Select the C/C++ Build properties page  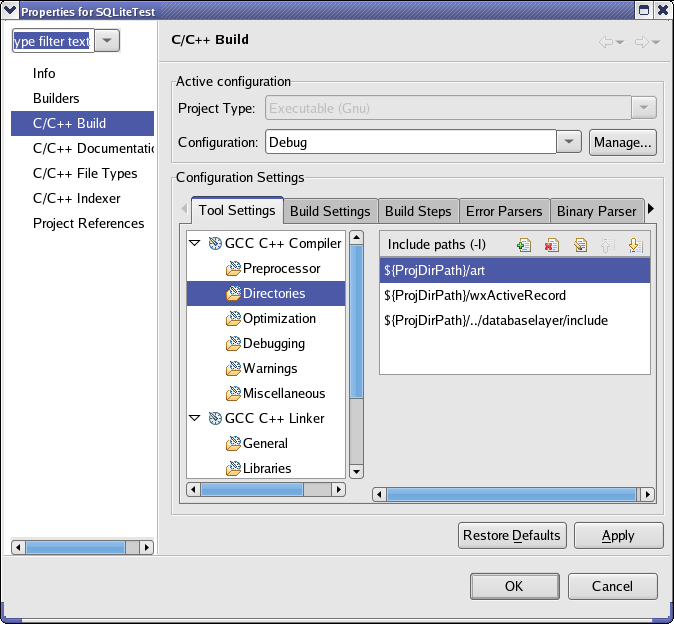82,123
